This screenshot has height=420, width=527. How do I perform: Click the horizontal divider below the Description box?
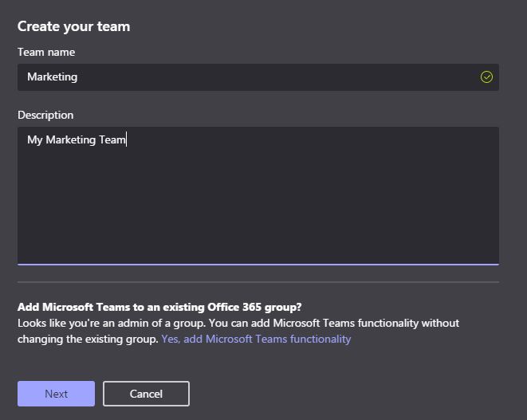pos(258,281)
